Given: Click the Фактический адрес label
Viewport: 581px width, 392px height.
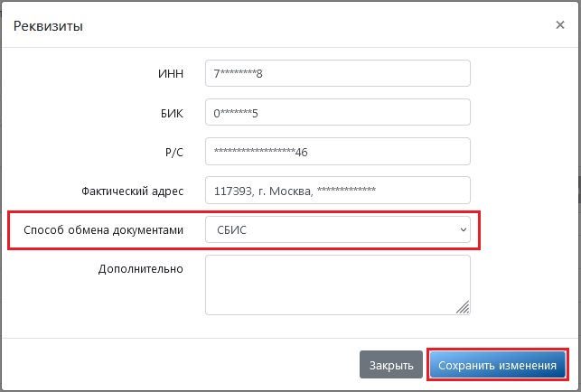Looking at the screenshot, I should (x=132, y=191).
